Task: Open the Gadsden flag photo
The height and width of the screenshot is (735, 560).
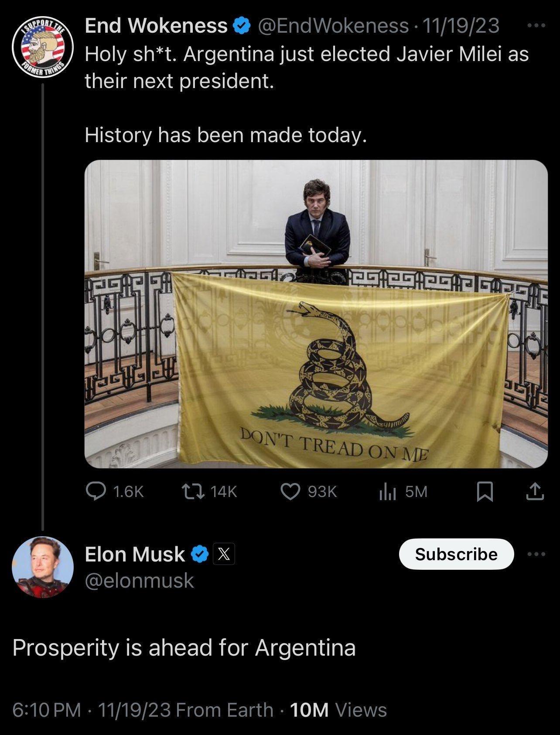Action: [316, 314]
